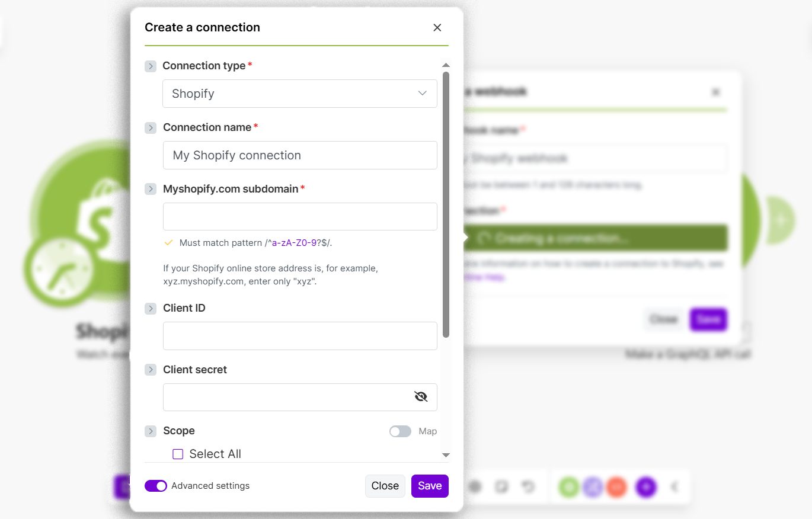812x519 pixels.
Task: Expand the Connection name field info
Action: point(151,127)
